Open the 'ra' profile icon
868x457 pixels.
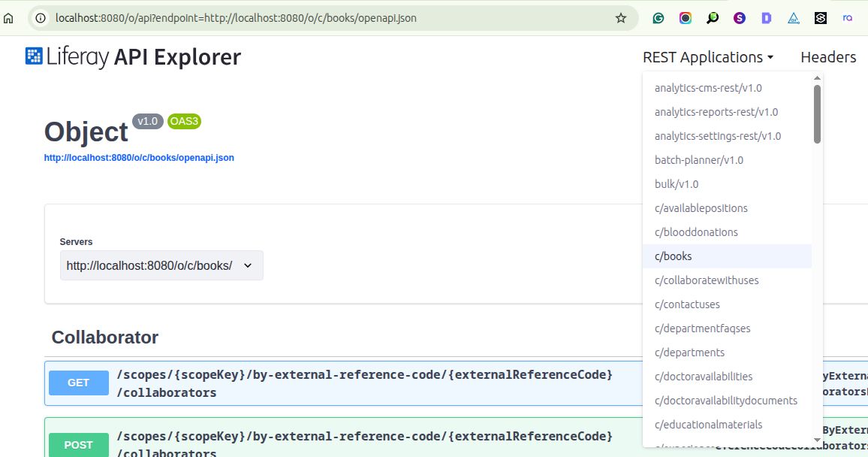(848, 18)
